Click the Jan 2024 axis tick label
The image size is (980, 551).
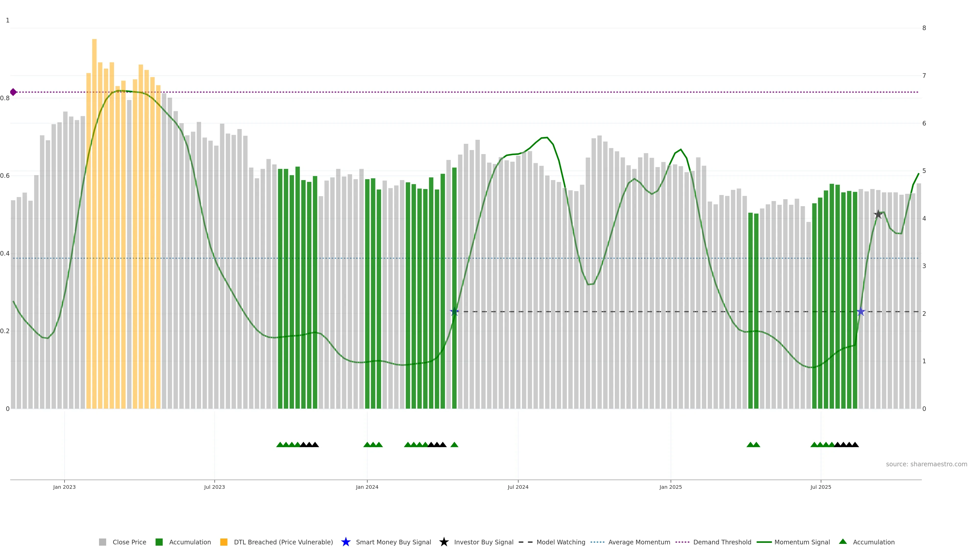tap(367, 487)
